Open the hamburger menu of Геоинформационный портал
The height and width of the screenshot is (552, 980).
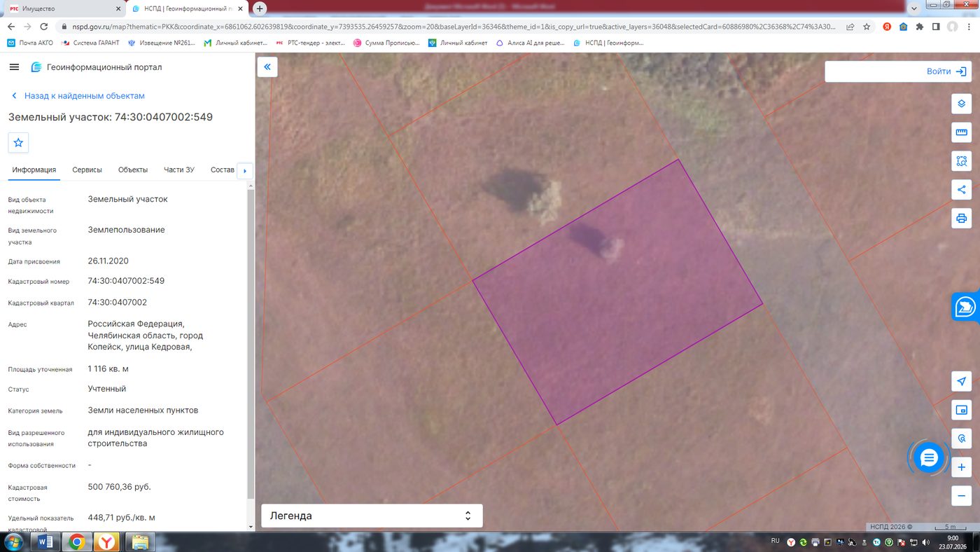pos(14,67)
